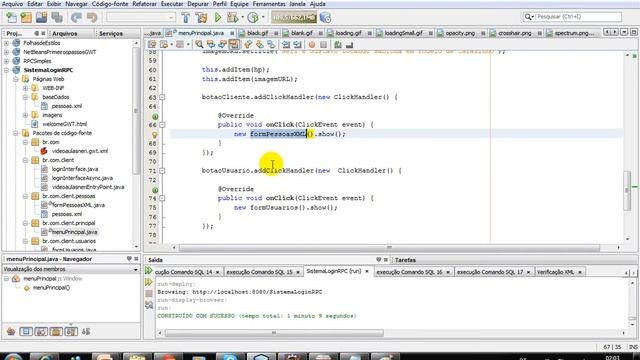
Task: Close the menuPrincipal.java editor tab
Action: (232, 33)
